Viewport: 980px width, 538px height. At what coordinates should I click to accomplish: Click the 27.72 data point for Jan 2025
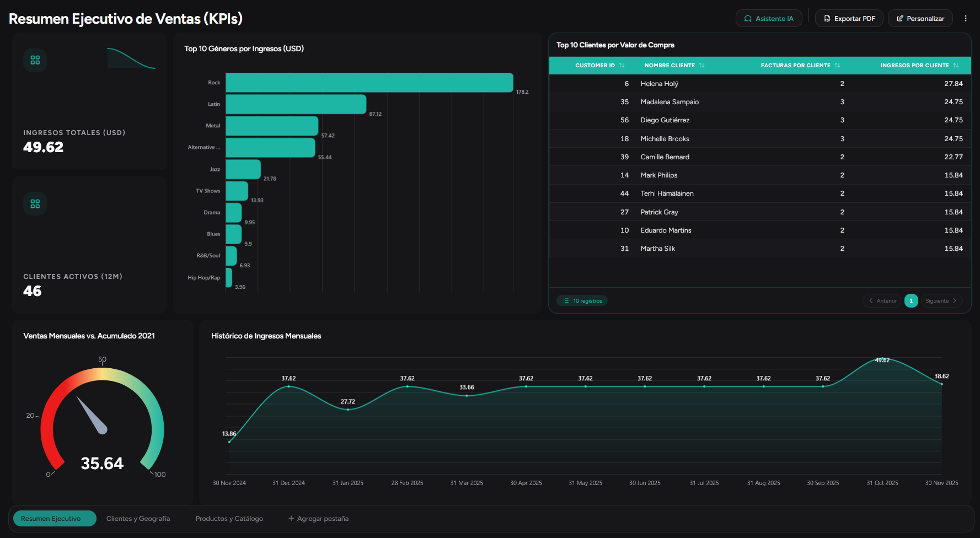pos(348,409)
